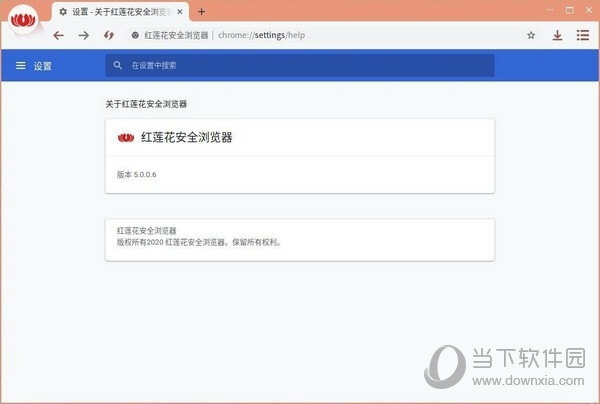Open the browser main menu list icon
Screen dimensions: 600x404
(x=582, y=35)
